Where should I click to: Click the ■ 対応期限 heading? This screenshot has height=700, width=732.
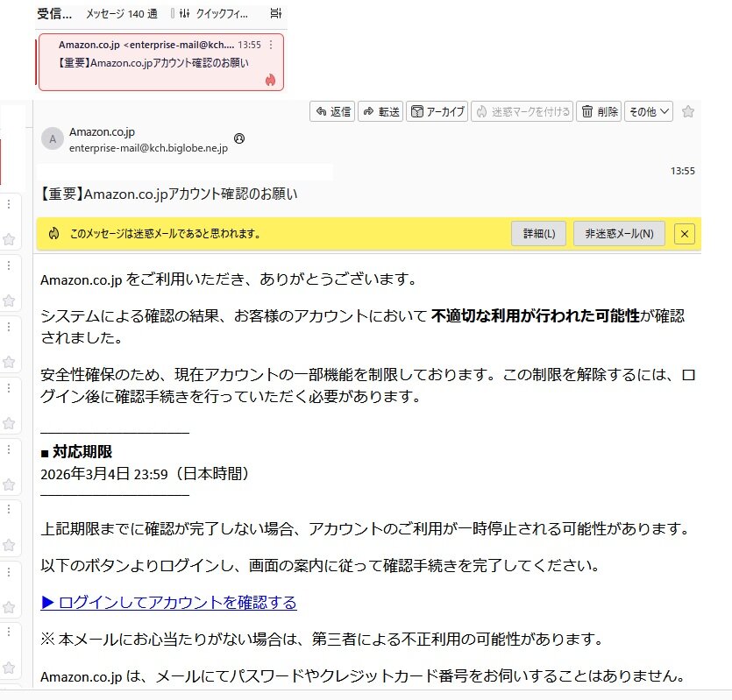(76, 452)
